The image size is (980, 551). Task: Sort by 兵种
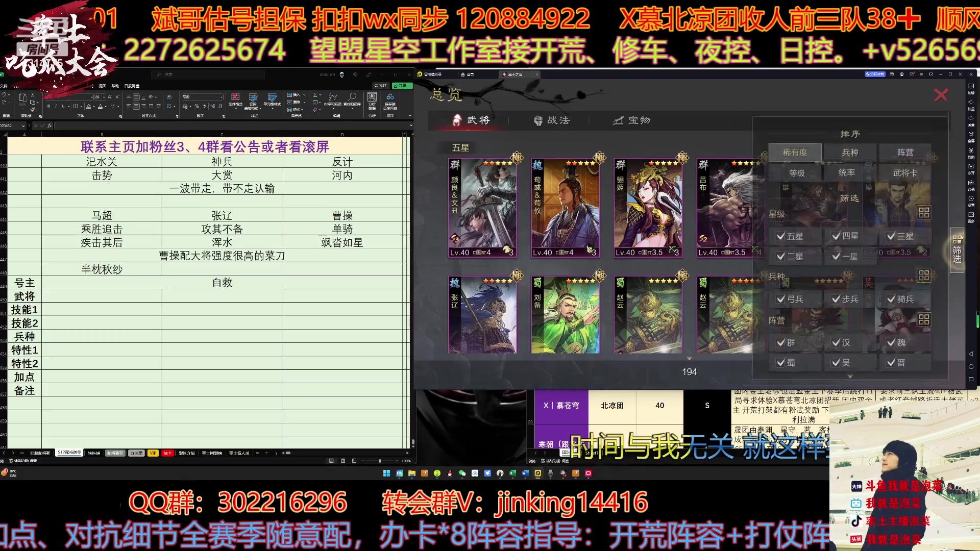(x=850, y=153)
